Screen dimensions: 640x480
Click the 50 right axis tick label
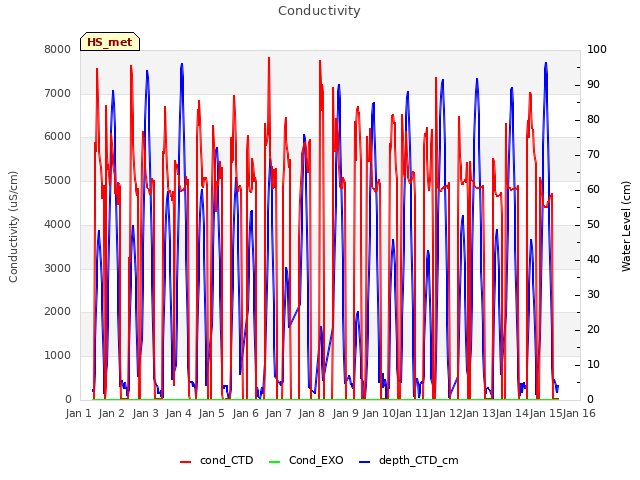[x=593, y=224]
